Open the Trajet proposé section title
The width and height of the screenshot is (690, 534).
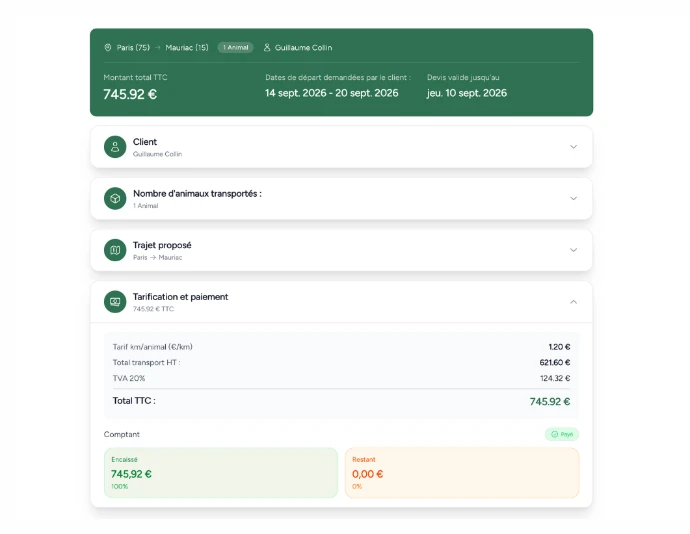[162, 245]
